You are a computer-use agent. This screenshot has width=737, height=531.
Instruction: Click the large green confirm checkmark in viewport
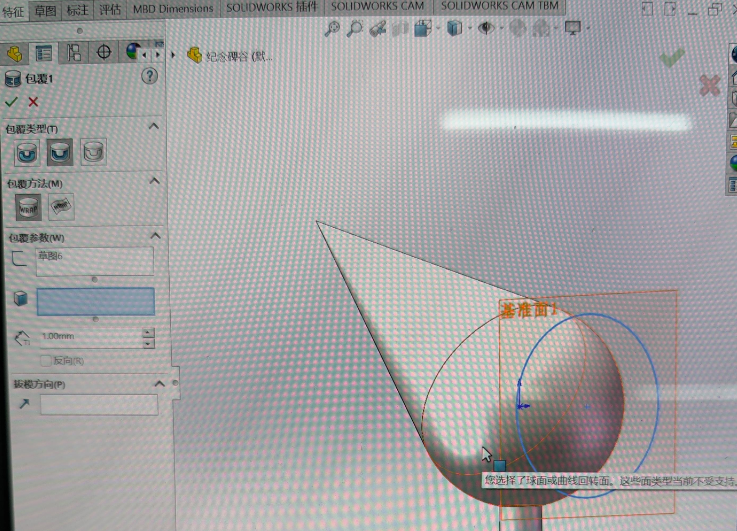[672, 59]
